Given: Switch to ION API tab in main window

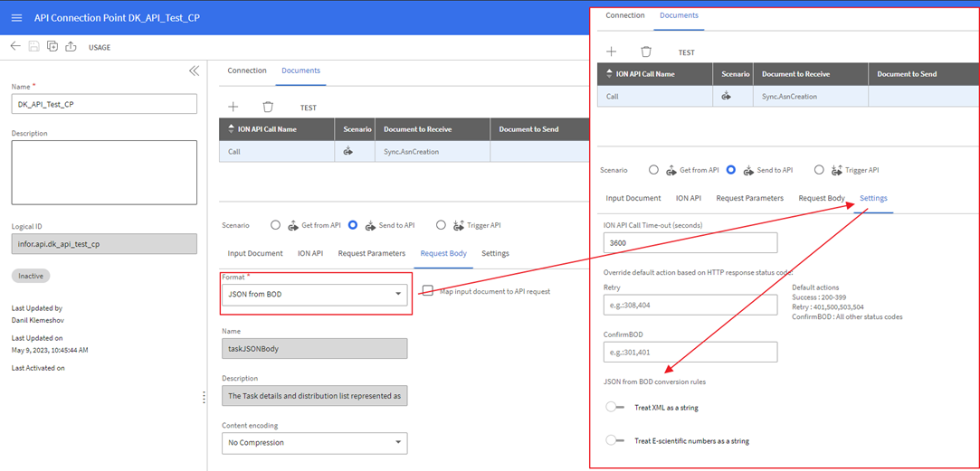Looking at the screenshot, I should (x=310, y=254).
